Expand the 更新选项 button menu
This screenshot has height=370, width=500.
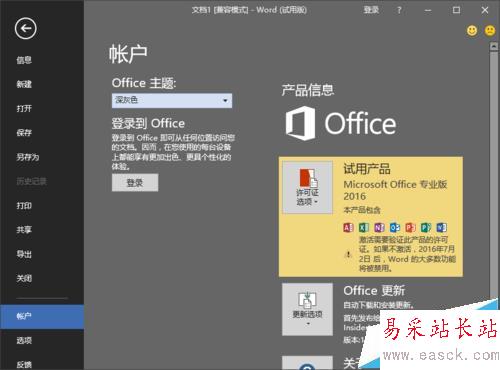[x=307, y=309]
